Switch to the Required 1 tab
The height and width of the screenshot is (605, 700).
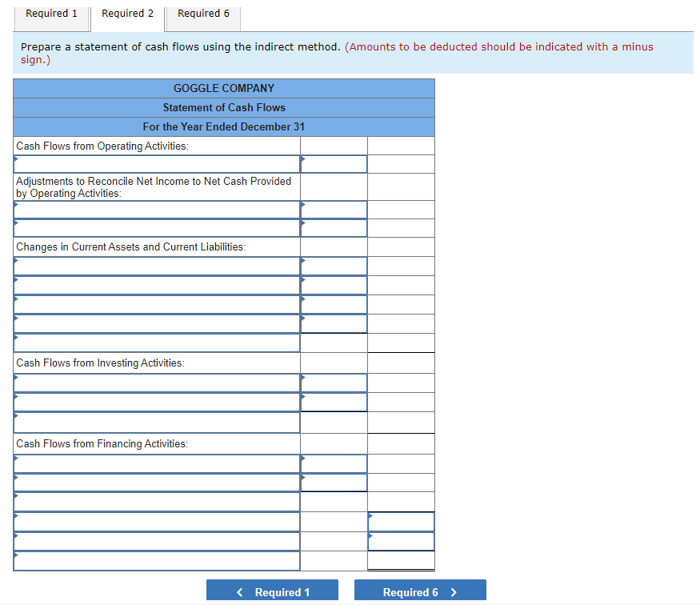[51, 13]
